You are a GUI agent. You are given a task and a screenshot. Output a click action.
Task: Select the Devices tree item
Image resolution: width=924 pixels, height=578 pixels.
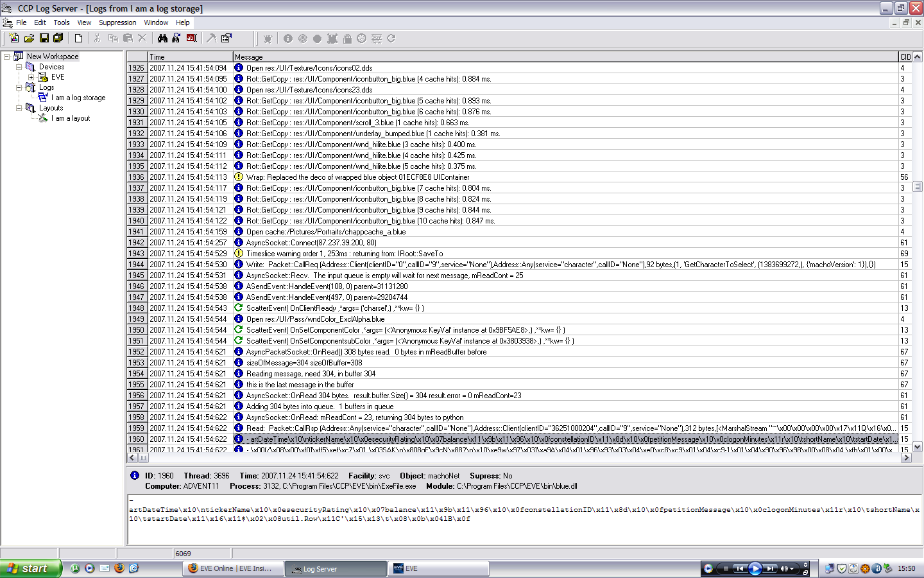51,67
